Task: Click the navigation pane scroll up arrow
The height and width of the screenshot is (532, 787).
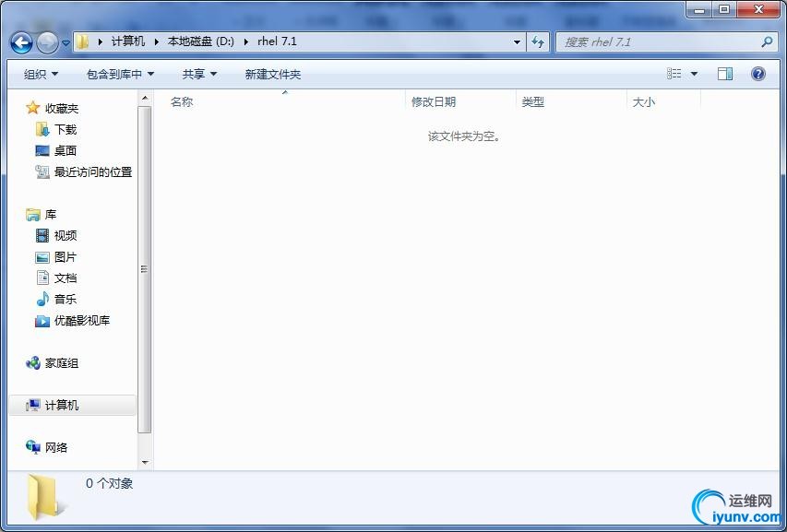Action: pos(145,99)
